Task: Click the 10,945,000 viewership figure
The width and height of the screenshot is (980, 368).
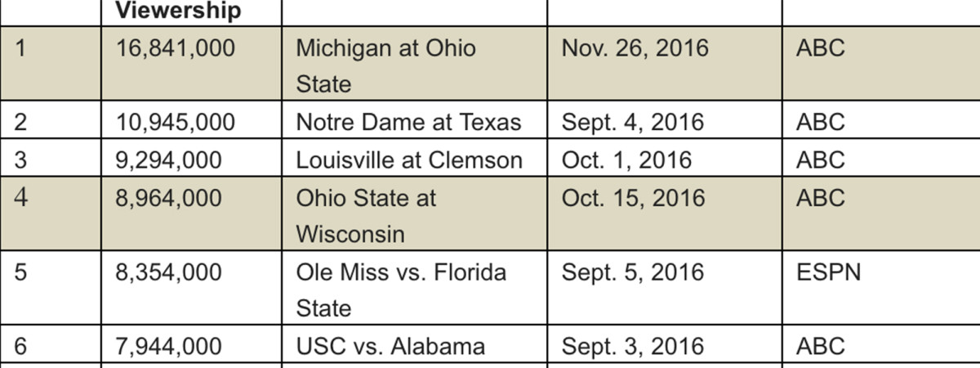Action: tap(175, 123)
